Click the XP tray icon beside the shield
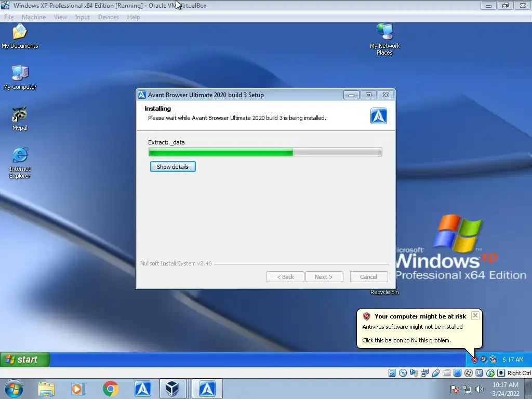The width and height of the screenshot is (532, 399). click(x=484, y=360)
